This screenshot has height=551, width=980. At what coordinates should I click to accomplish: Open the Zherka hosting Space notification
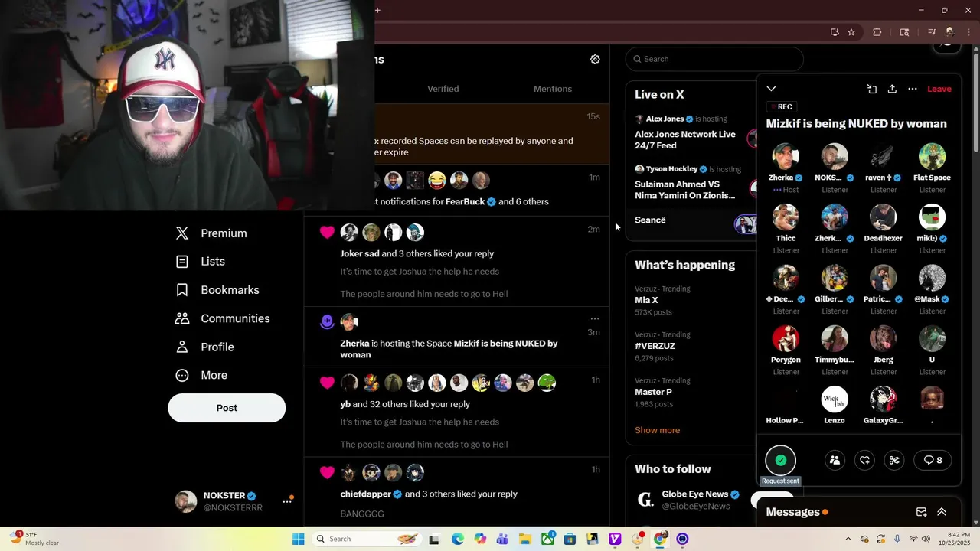click(457, 338)
